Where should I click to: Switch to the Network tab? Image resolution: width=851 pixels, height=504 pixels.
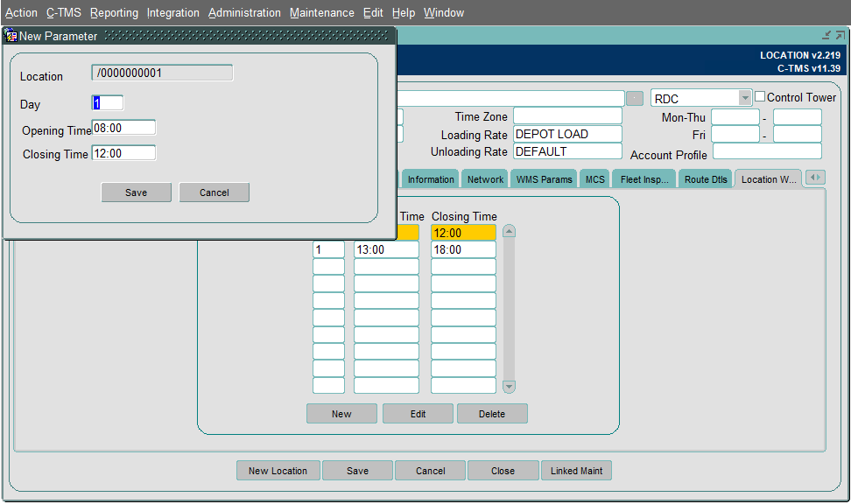coord(485,179)
